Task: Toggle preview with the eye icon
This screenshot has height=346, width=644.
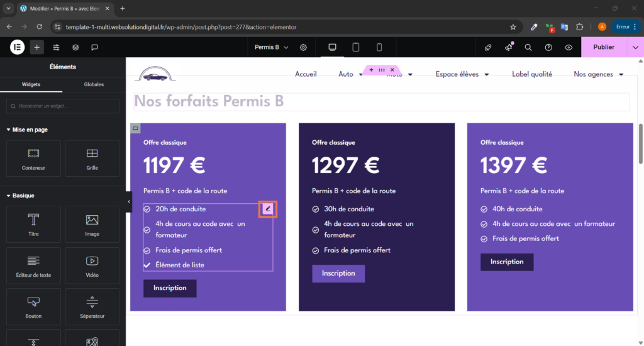Action: (569, 47)
